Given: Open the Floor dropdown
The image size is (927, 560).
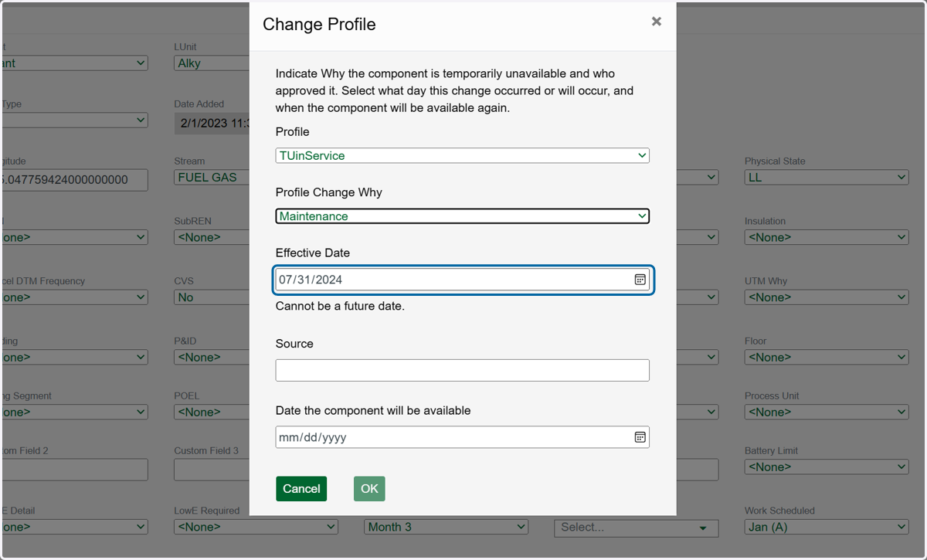Looking at the screenshot, I should [827, 358].
